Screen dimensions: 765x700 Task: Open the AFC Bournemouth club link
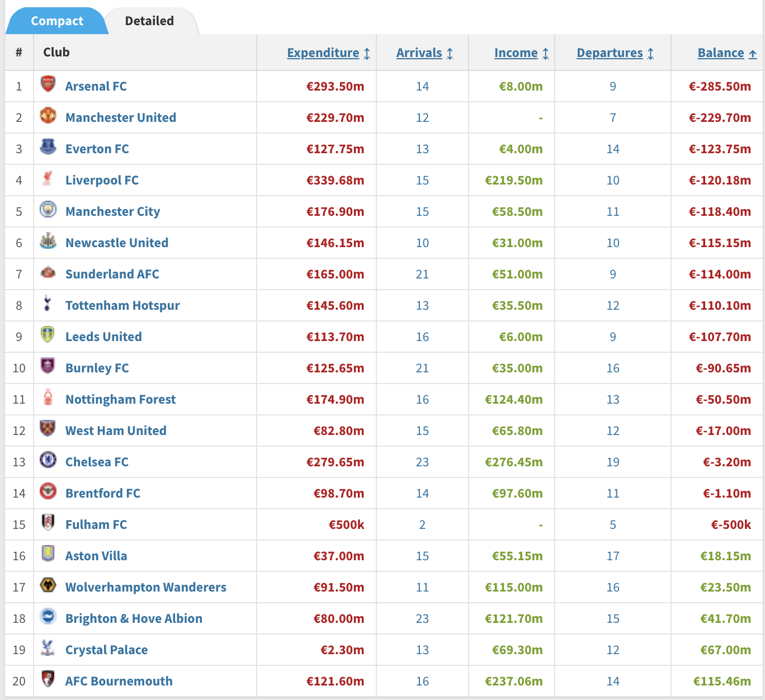[119, 681]
